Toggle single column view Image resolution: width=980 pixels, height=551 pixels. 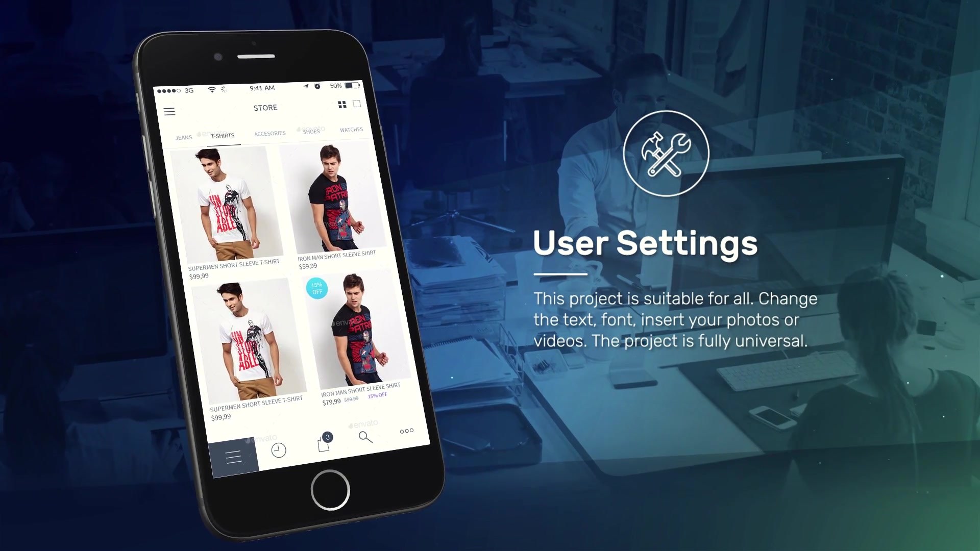pyautogui.click(x=356, y=103)
